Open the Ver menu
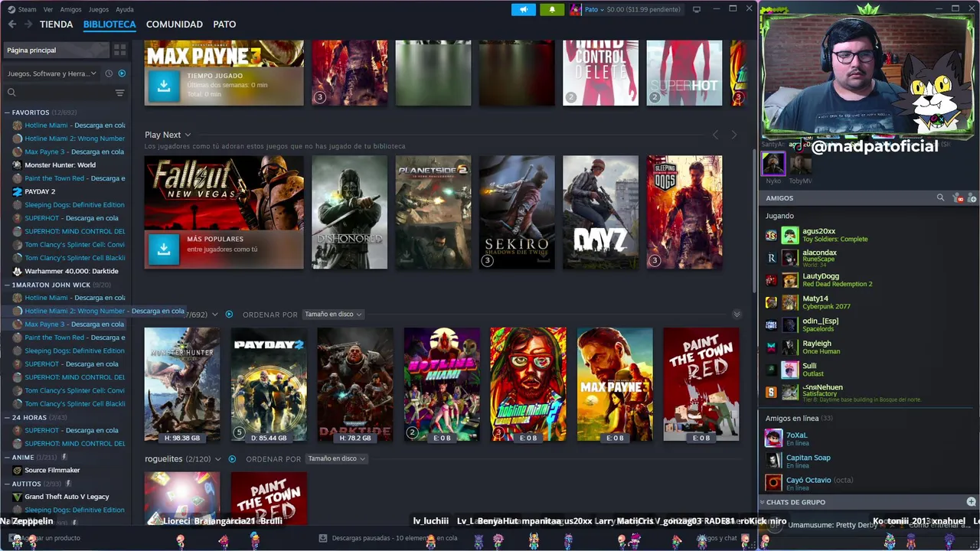The image size is (980, 551). (48, 9)
